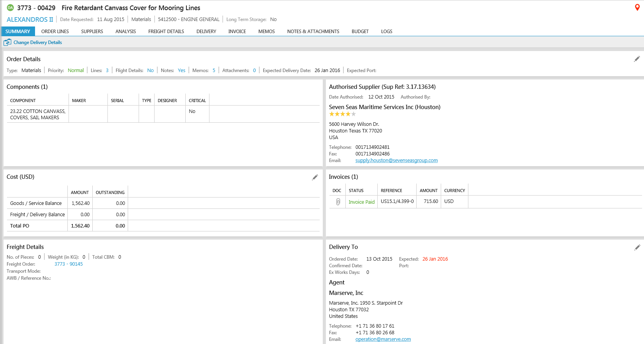The image size is (644, 344).
Task: Open the Budget tab
Action: [360, 32]
